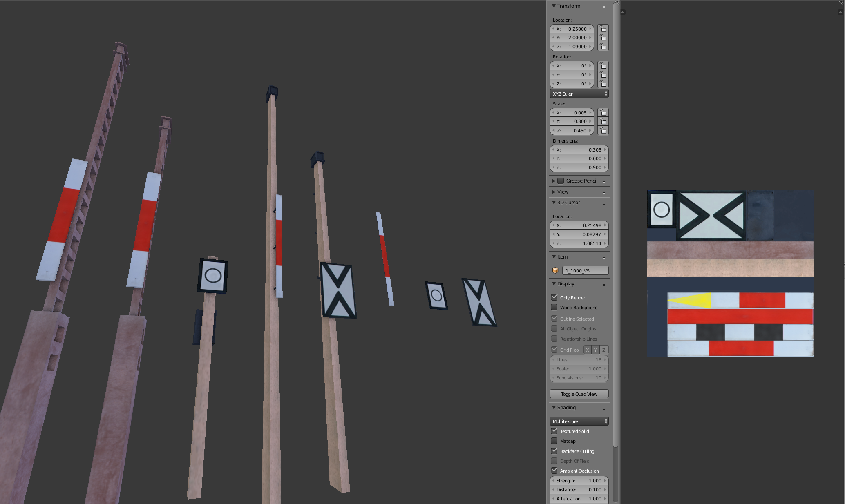Uncheck Backface Culling
This screenshot has height=504, width=845.
[554, 451]
